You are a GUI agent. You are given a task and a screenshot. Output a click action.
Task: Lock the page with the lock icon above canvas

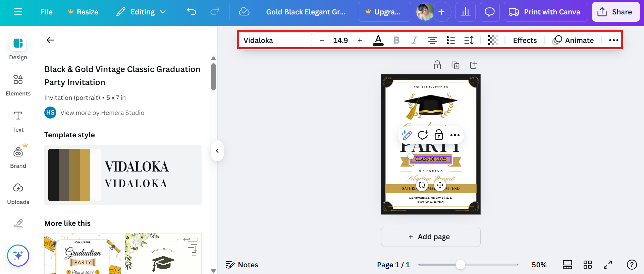click(437, 65)
